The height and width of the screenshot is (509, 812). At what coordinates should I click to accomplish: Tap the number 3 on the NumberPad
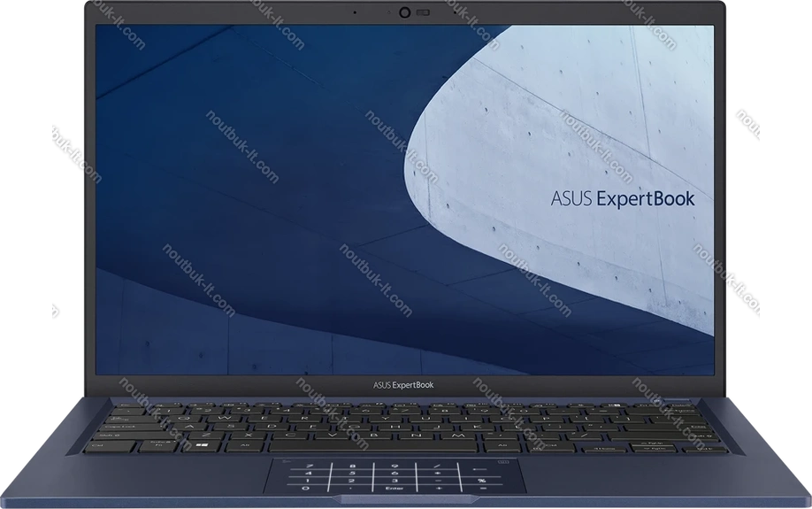395,481
